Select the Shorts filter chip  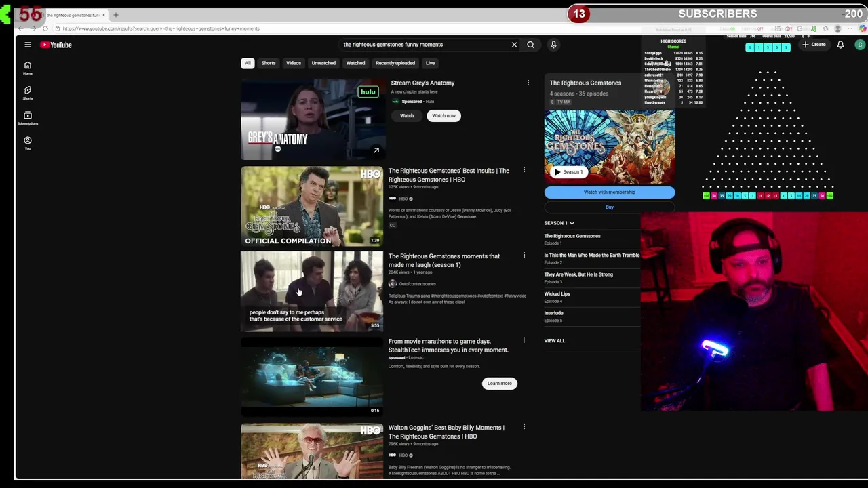[x=269, y=63]
